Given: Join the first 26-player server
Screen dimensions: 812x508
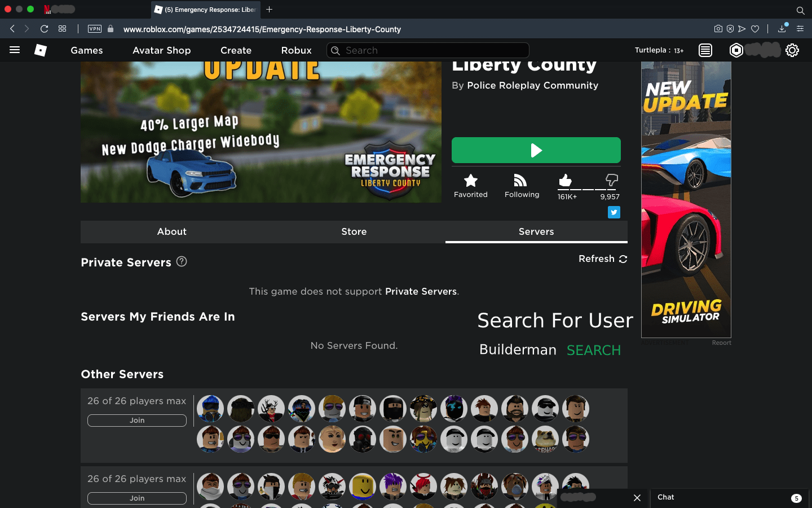Looking at the screenshot, I should (136, 421).
